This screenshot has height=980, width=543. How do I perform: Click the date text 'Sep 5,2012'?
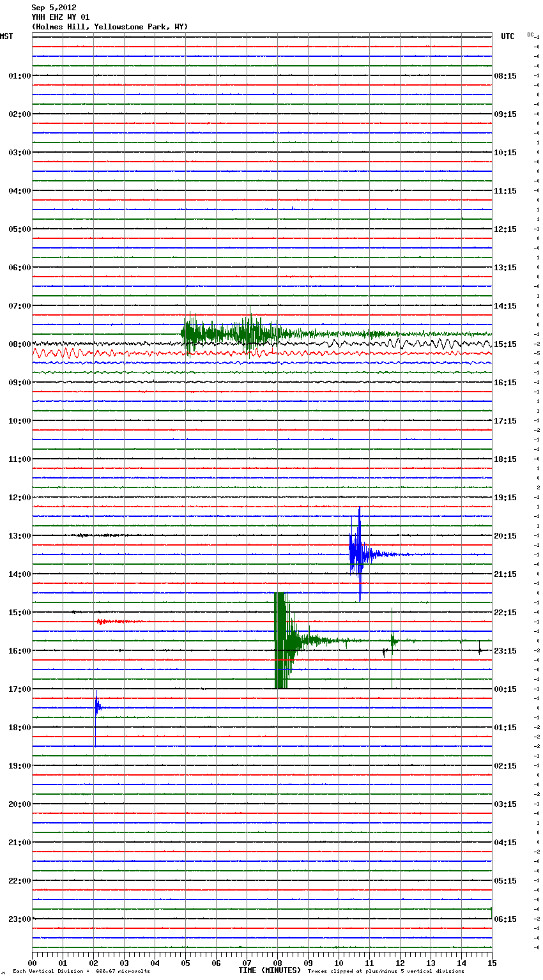(54, 8)
